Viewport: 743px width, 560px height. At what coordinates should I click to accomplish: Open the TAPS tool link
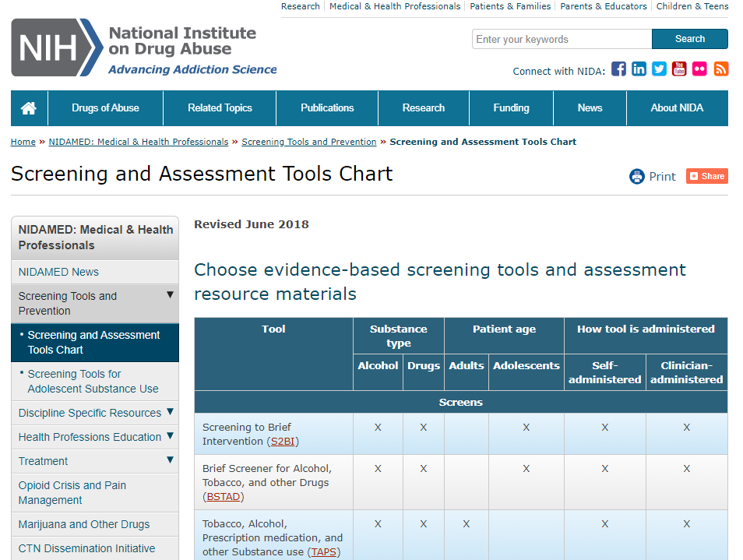[324, 552]
